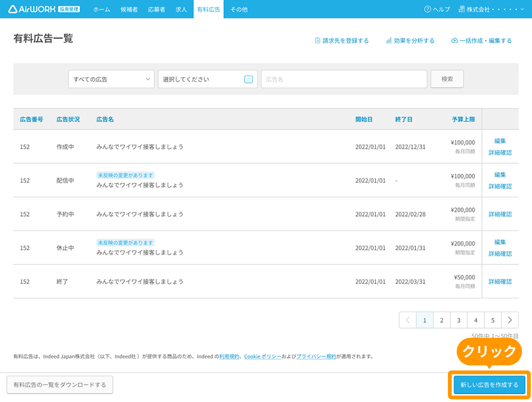Go to the next page arrow
This screenshot has height=402, width=532.
coord(509,320)
